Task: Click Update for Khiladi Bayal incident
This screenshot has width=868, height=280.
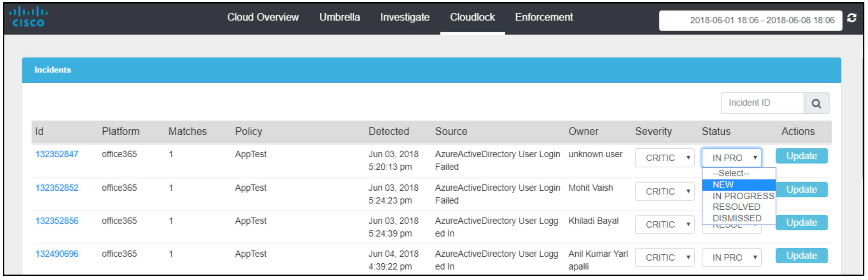Action: 801,222
